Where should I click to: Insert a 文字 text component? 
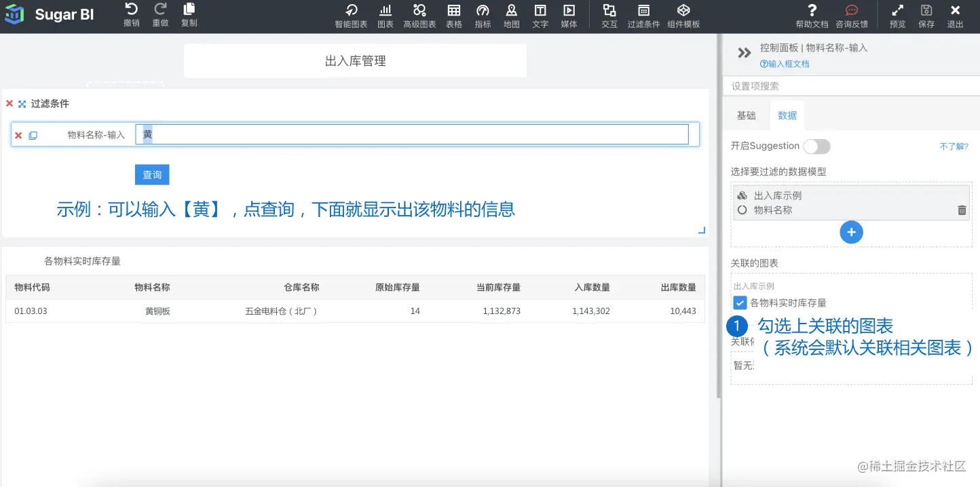click(x=540, y=16)
